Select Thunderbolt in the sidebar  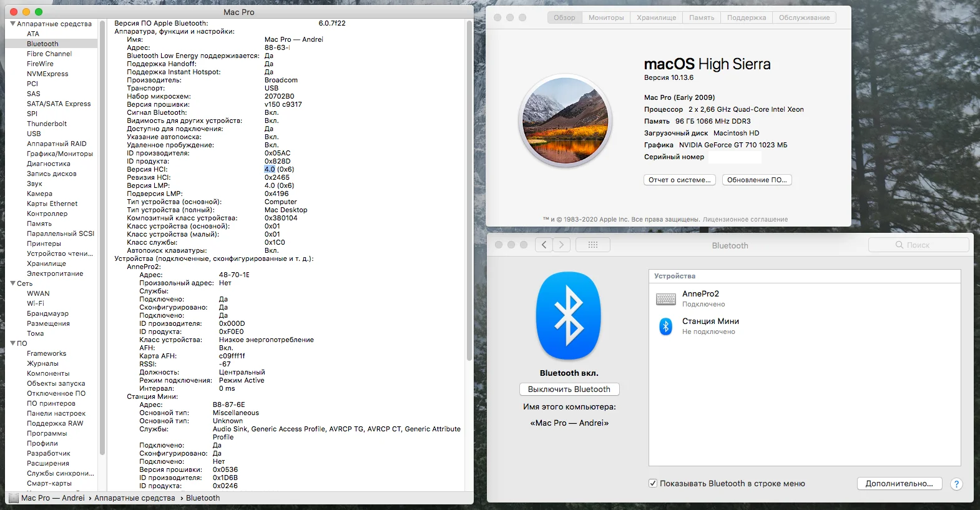[47, 124]
